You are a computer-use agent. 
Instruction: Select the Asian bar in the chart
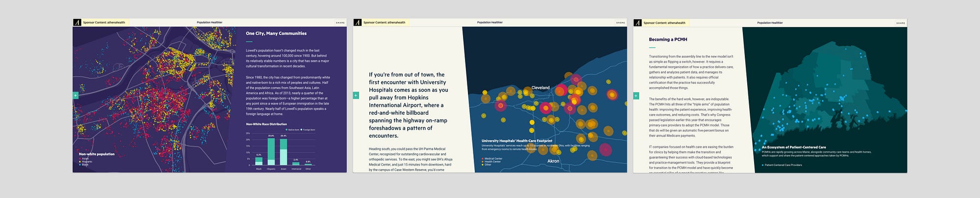tap(283, 151)
